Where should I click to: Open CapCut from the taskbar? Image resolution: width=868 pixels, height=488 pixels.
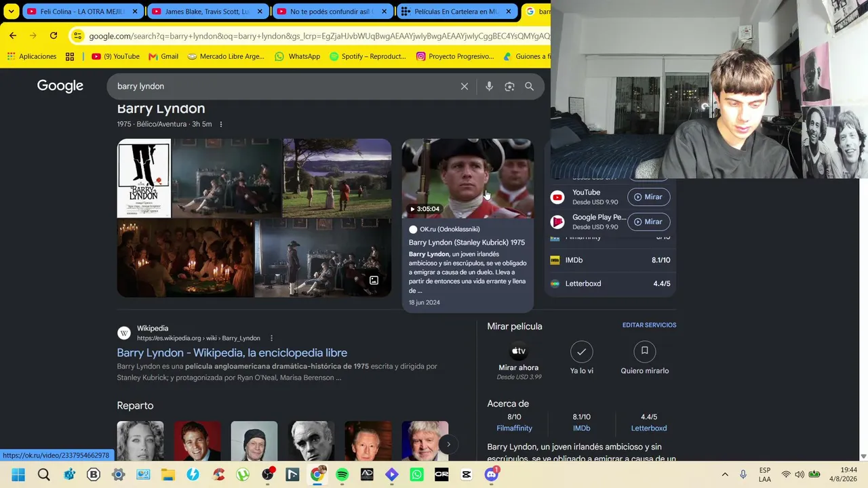click(x=467, y=474)
